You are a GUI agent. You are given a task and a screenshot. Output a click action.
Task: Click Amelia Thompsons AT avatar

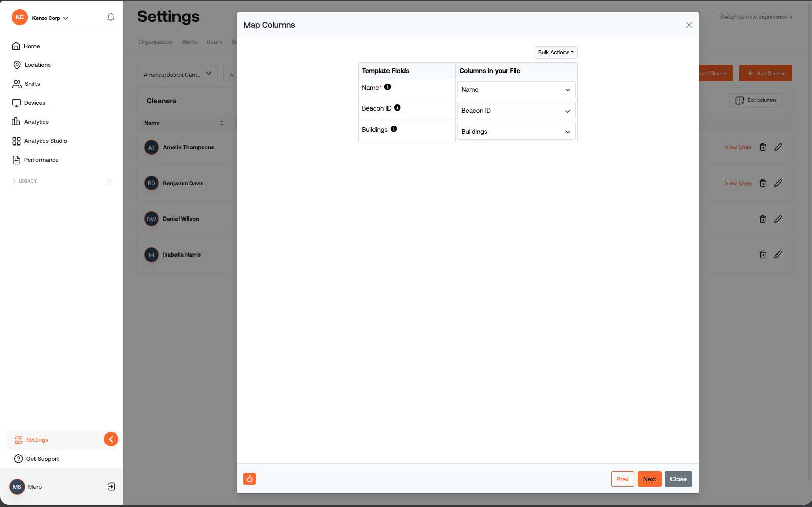pos(151,148)
